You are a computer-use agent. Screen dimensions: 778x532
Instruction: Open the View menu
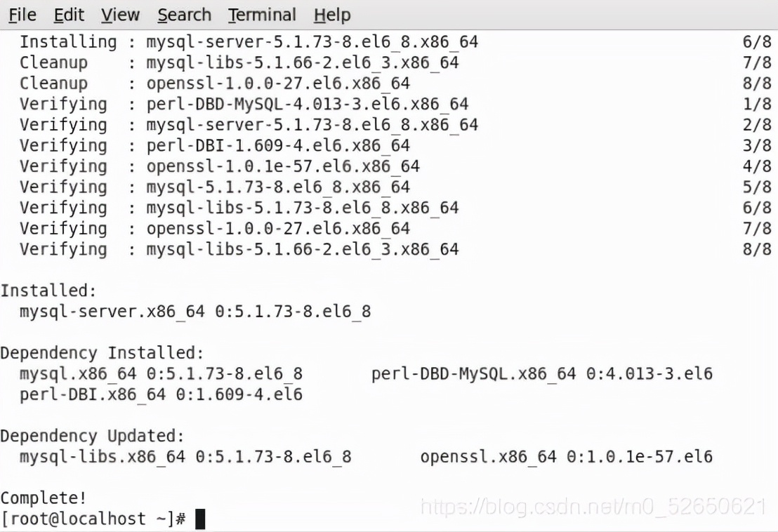point(120,15)
